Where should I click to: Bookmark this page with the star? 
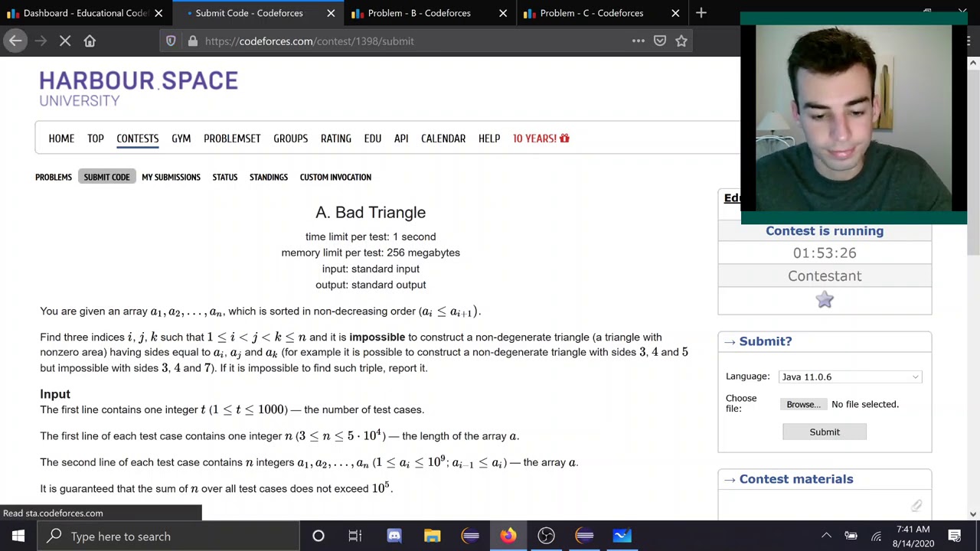point(681,41)
